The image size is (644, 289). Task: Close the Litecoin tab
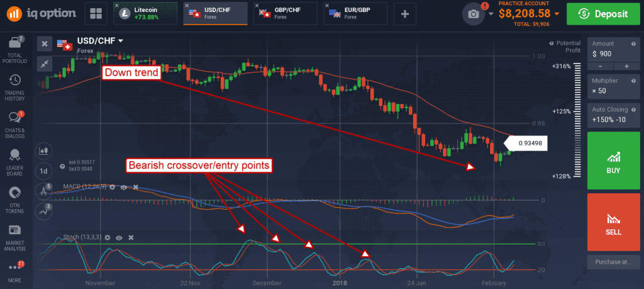point(117,5)
